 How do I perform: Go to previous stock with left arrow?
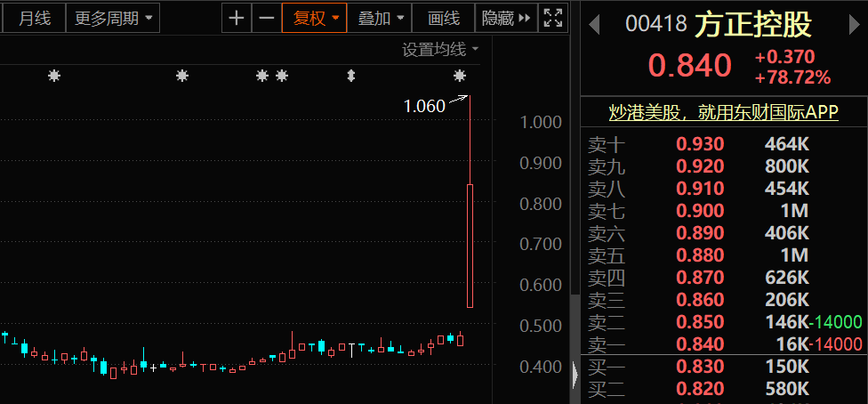pyautogui.click(x=595, y=23)
